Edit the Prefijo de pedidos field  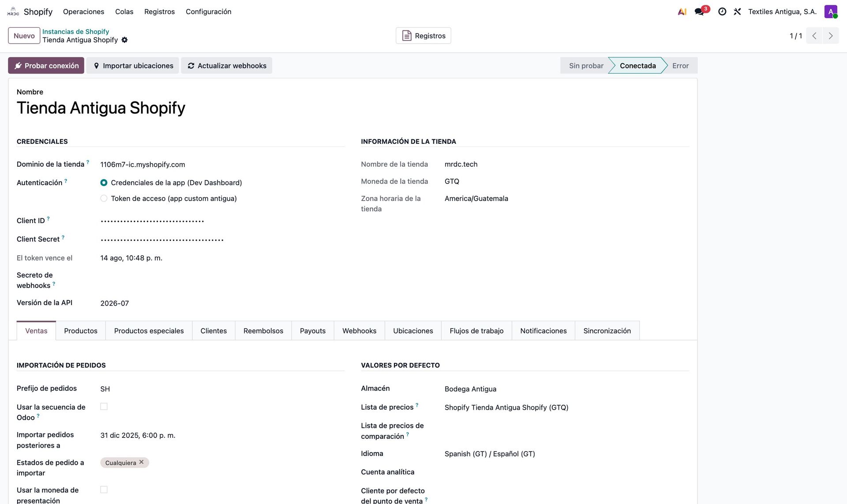(222, 389)
